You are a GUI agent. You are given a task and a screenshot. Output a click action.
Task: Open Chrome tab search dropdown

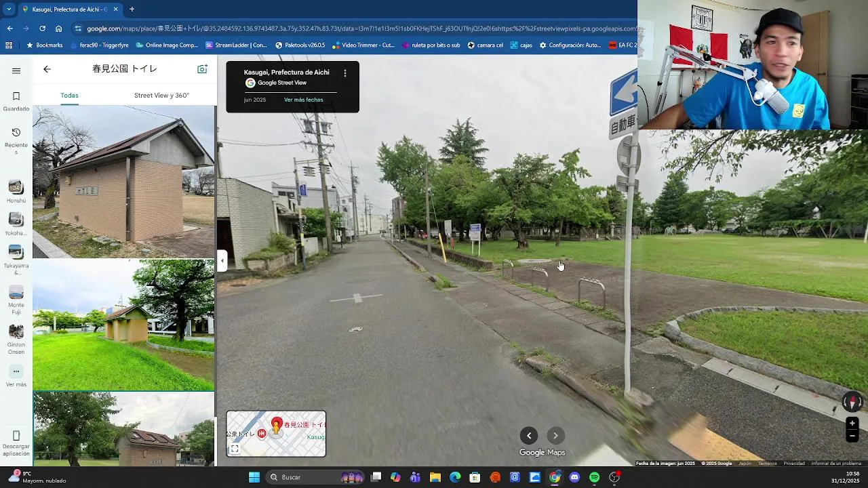pos(9,9)
